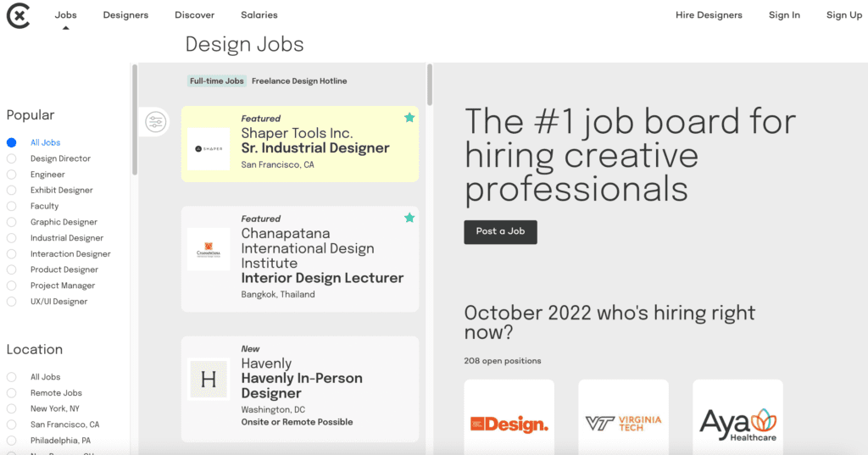
Task: Click 'Bangkok, Thailand' location text
Action: tap(278, 295)
